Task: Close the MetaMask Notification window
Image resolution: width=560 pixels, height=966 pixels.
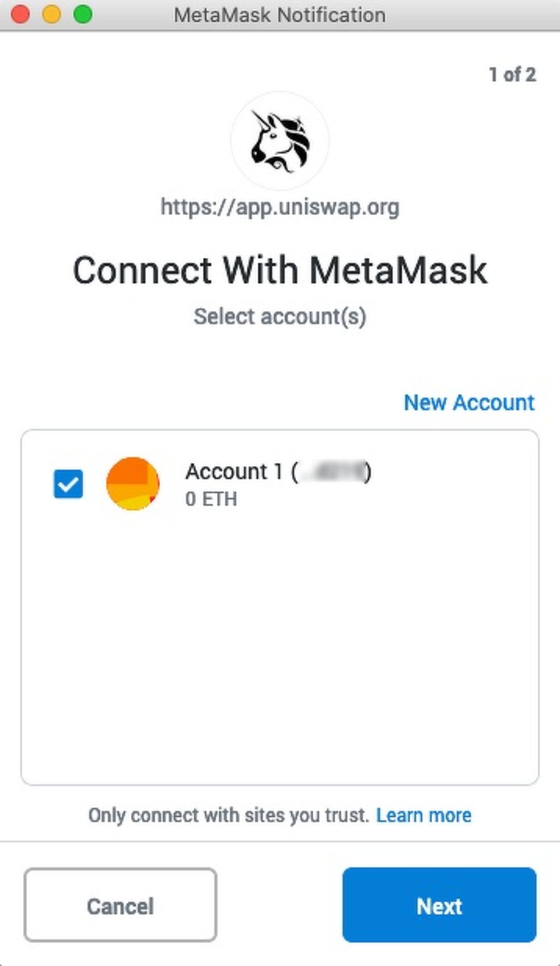Action: pos(20,15)
